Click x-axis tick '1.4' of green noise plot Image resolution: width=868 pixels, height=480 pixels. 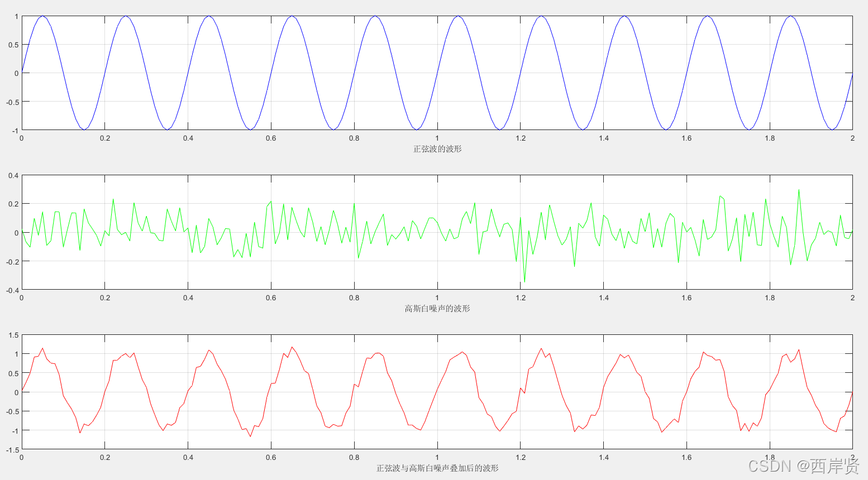(x=604, y=297)
